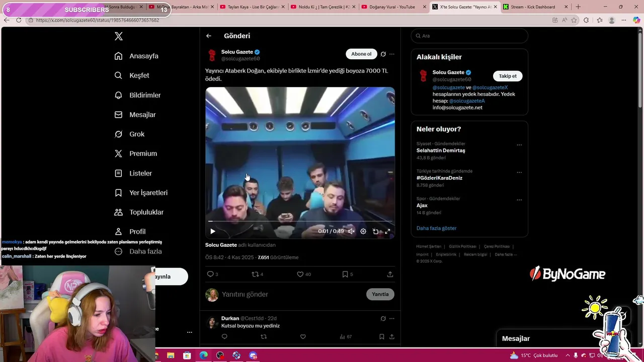Click Daha fazla göster under trends
Viewport: 644px width, 362px height.
coord(436,228)
